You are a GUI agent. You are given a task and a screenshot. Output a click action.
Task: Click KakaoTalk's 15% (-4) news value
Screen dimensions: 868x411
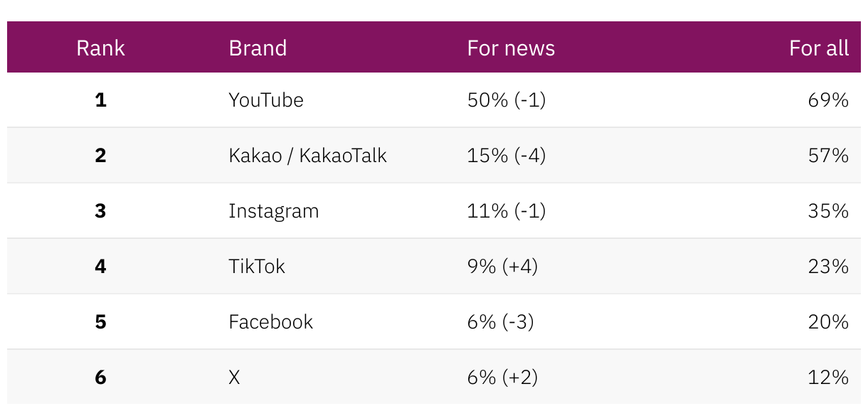coord(507,156)
